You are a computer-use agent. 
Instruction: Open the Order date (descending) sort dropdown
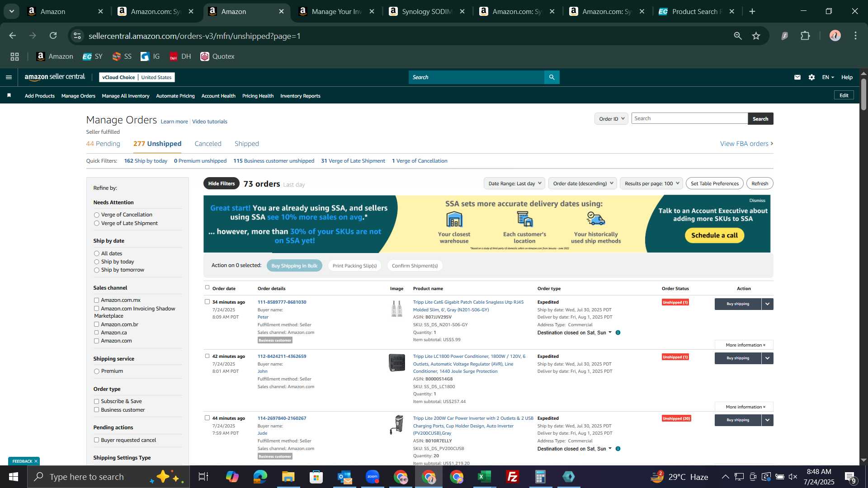(583, 183)
